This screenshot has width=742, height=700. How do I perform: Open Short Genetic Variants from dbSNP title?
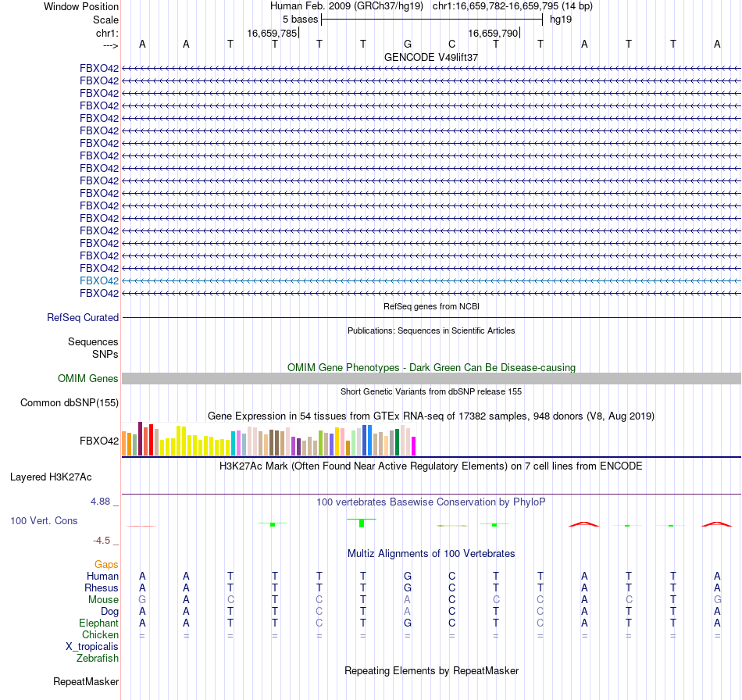(431, 391)
